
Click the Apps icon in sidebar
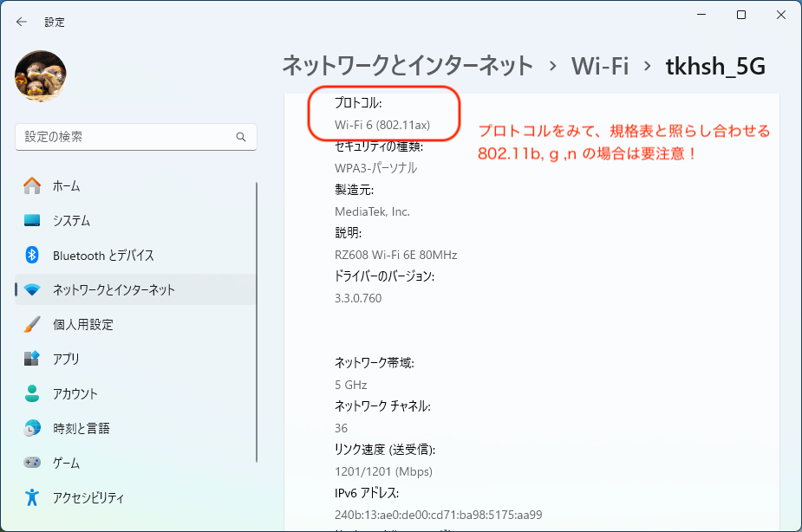click(x=32, y=359)
